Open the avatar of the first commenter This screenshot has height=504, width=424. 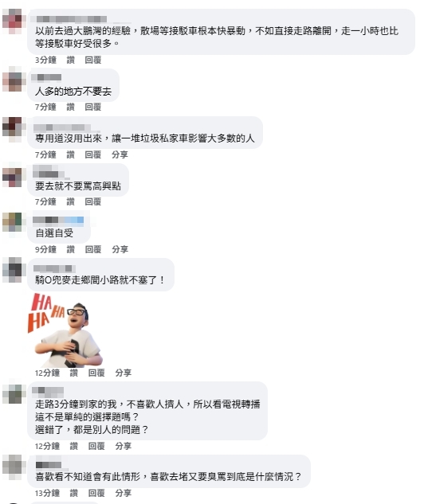pos(14,21)
